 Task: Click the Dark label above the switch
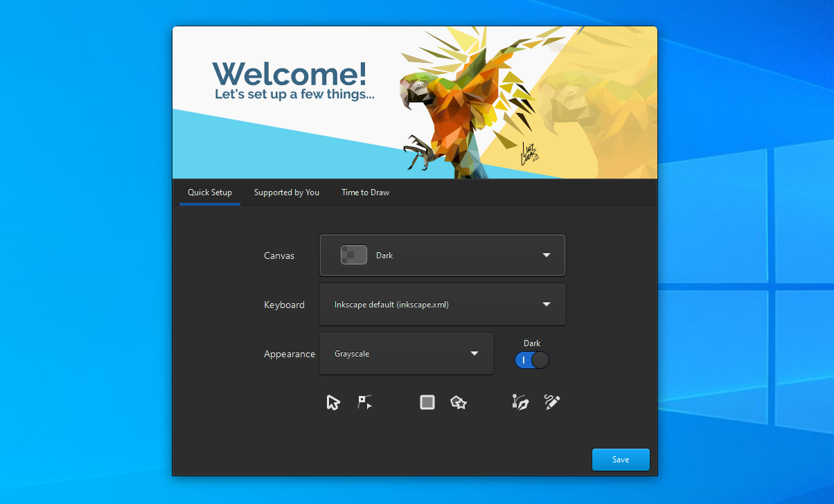[532, 343]
